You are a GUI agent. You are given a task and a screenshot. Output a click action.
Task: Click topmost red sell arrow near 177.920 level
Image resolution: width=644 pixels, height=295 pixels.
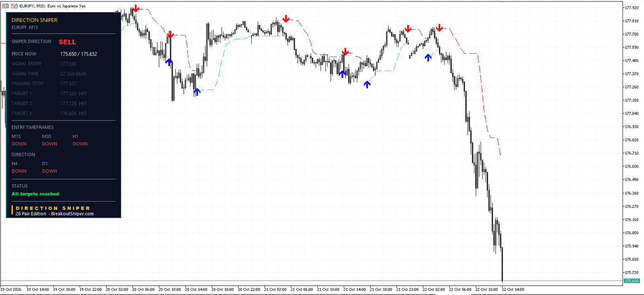(136, 9)
